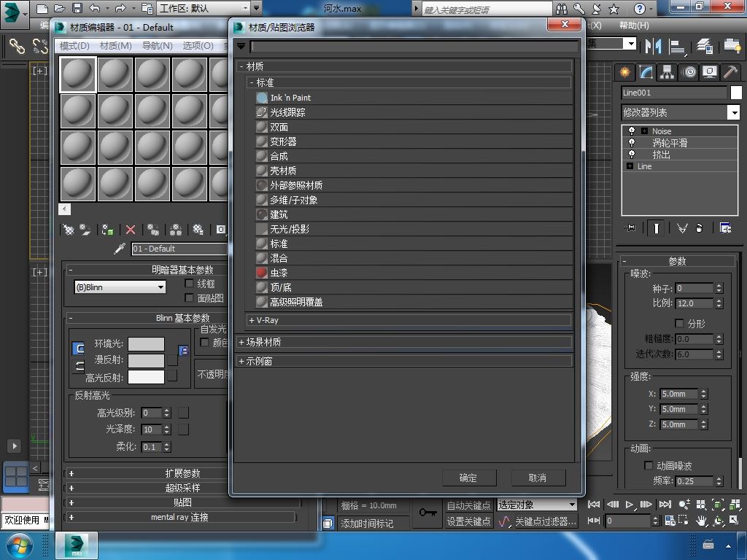Viewport: 747px width, 560px height.
Task: Pick material from object eyedropper
Action: pyautogui.click(x=120, y=249)
